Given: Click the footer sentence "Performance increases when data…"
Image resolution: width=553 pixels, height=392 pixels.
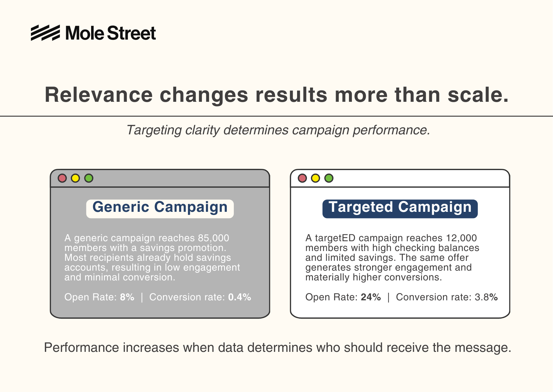Looking at the screenshot, I should [x=277, y=347].
